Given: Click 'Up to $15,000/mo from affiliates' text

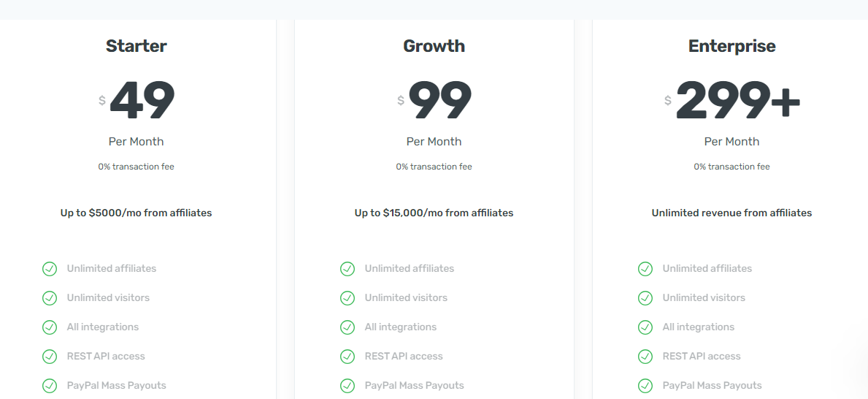Looking at the screenshot, I should tap(434, 213).
